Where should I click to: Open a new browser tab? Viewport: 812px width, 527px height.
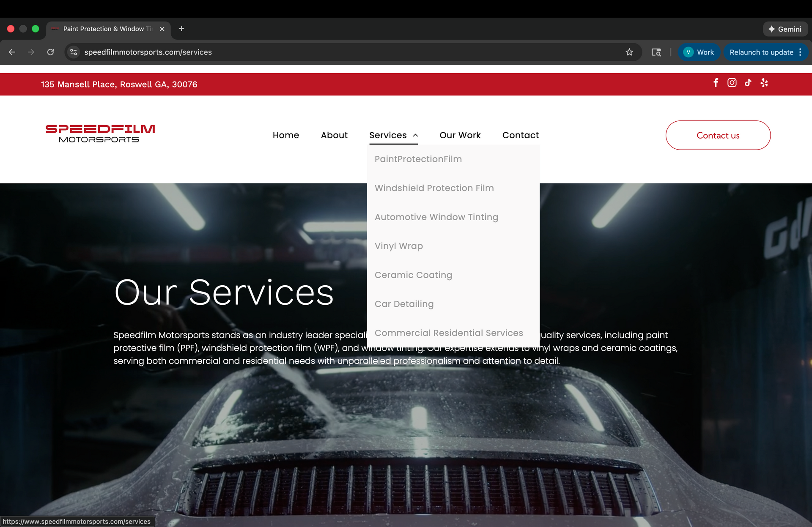click(x=181, y=29)
